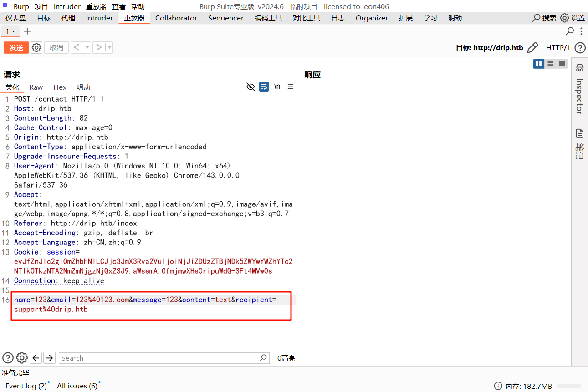This screenshot has width=588, height=392.
Task: Click inside the Search field at bottom
Action: tap(159, 358)
